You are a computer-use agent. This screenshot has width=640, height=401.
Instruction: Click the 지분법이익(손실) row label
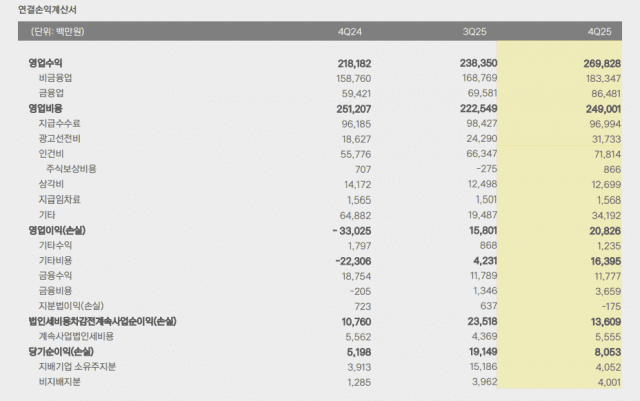point(69,305)
